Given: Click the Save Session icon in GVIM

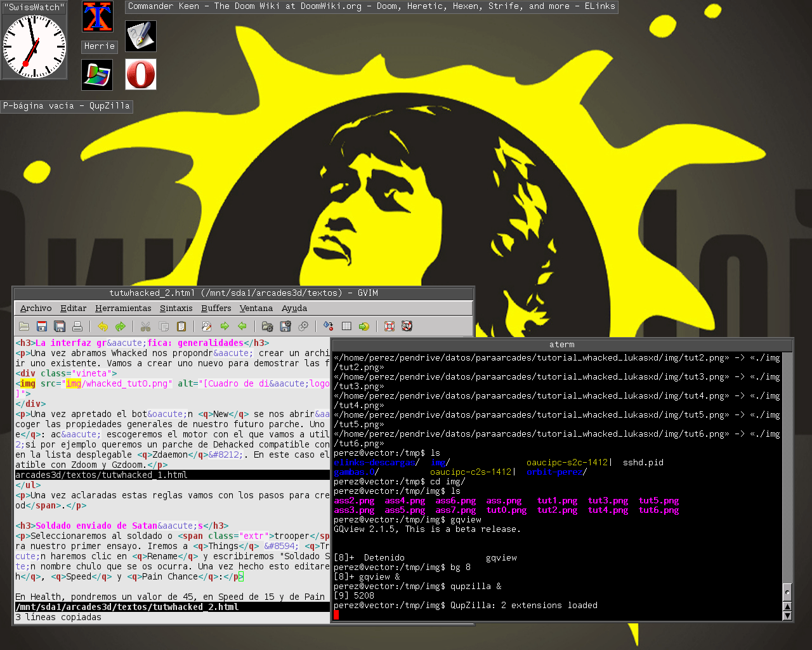Looking at the screenshot, I should click(x=285, y=326).
